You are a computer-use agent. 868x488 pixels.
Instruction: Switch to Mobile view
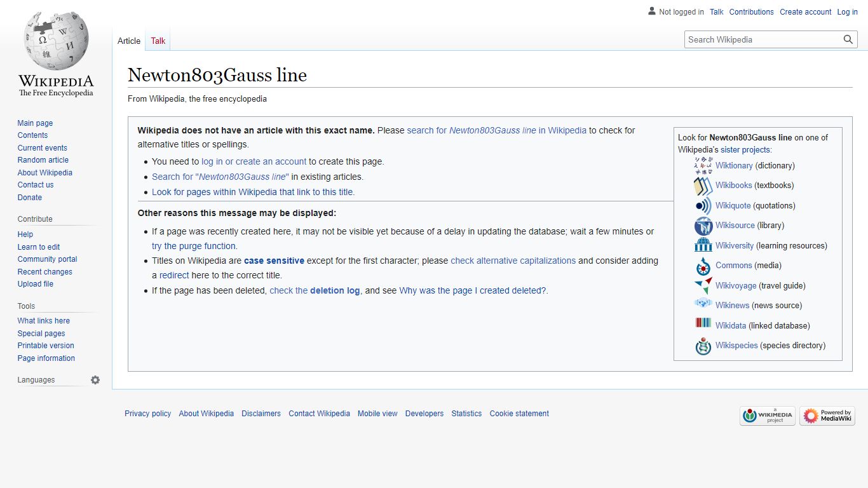pos(377,414)
